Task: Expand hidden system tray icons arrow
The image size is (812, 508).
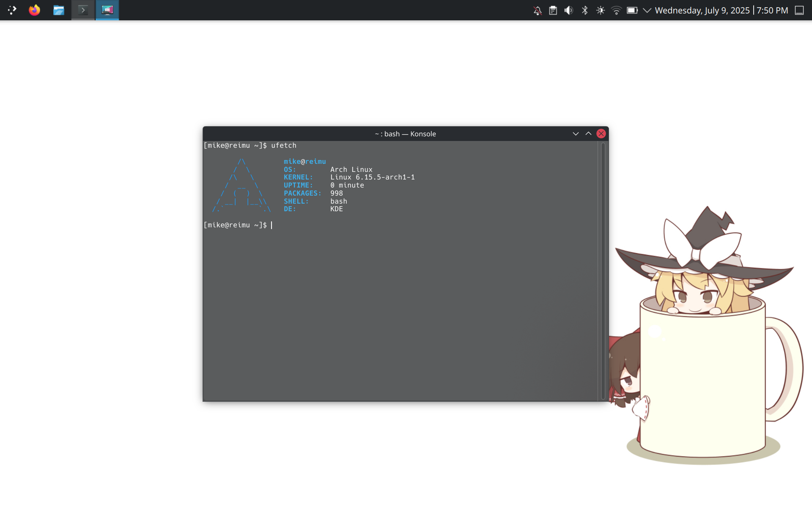Action: [647, 11]
